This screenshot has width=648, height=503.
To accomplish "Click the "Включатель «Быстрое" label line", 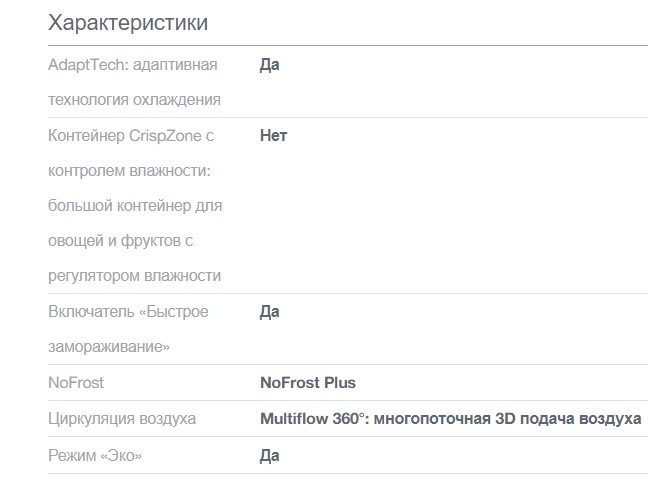I will pos(128,312).
